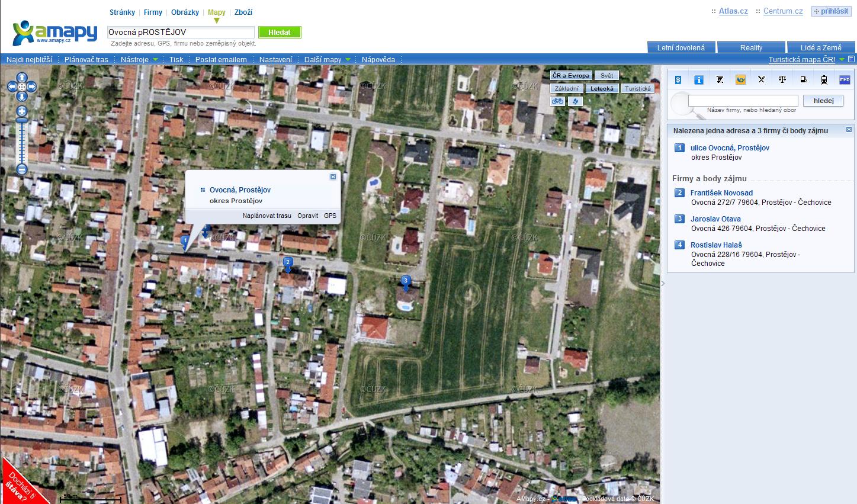Click the company name search field
The image size is (857, 504).
[743, 101]
